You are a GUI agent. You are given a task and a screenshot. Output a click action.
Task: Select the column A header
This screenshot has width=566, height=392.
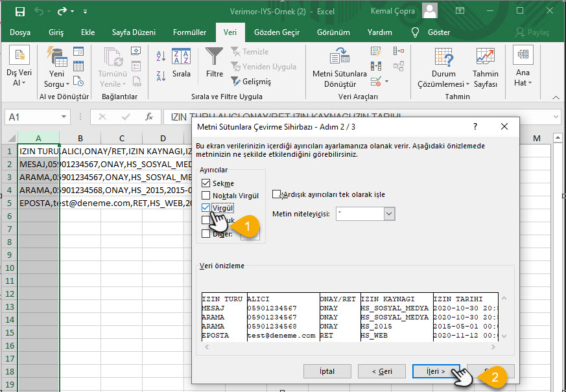coord(39,139)
